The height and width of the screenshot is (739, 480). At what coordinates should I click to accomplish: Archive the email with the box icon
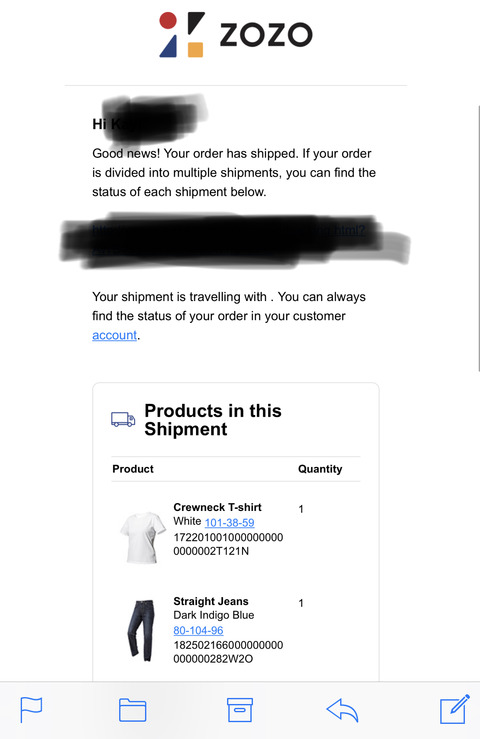(240, 710)
